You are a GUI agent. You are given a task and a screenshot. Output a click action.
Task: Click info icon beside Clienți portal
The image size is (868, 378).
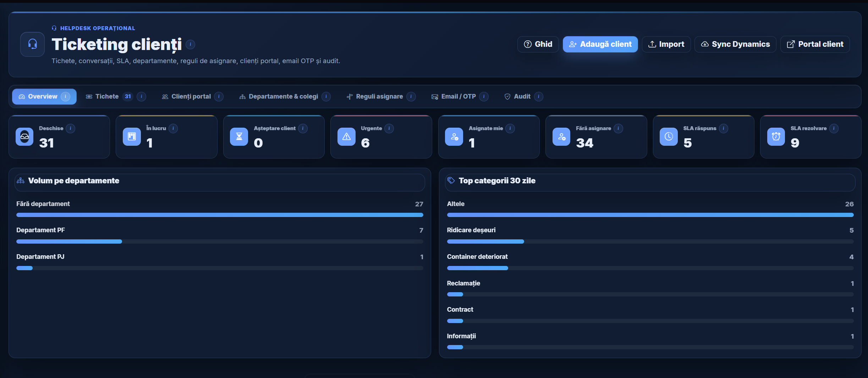click(219, 96)
